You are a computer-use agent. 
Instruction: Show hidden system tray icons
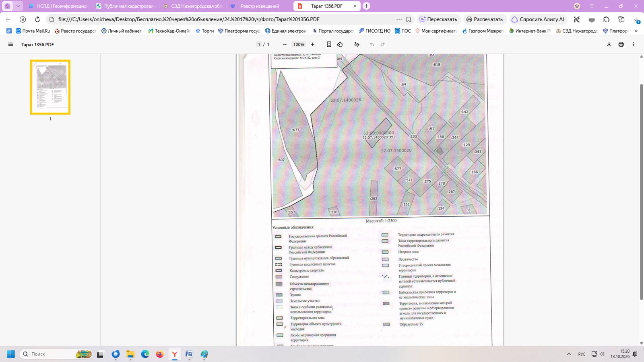tap(569, 354)
